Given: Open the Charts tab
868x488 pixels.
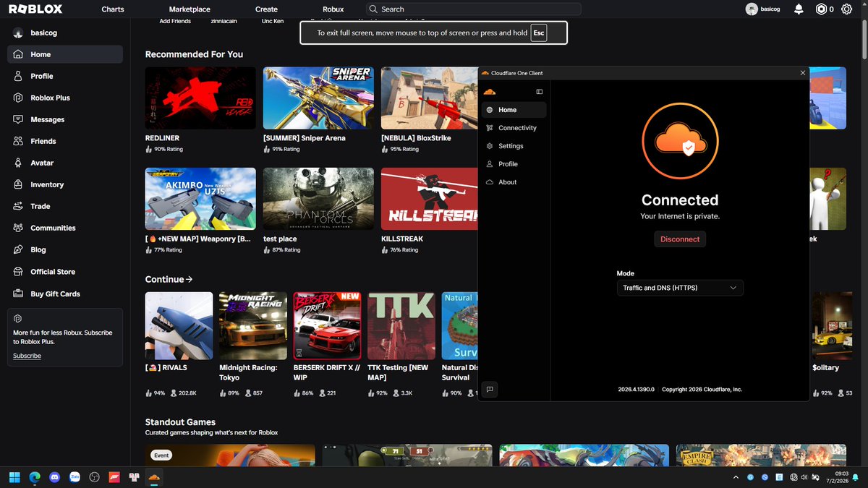Looking at the screenshot, I should click(x=113, y=9).
